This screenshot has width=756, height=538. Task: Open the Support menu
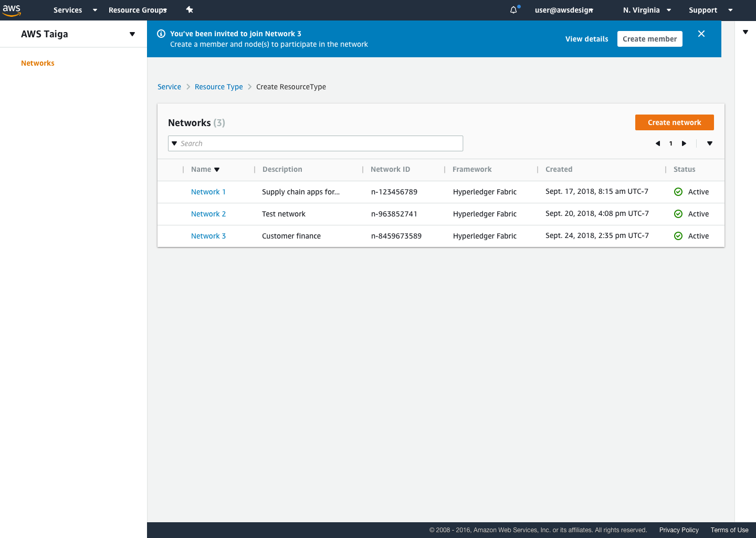click(710, 10)
